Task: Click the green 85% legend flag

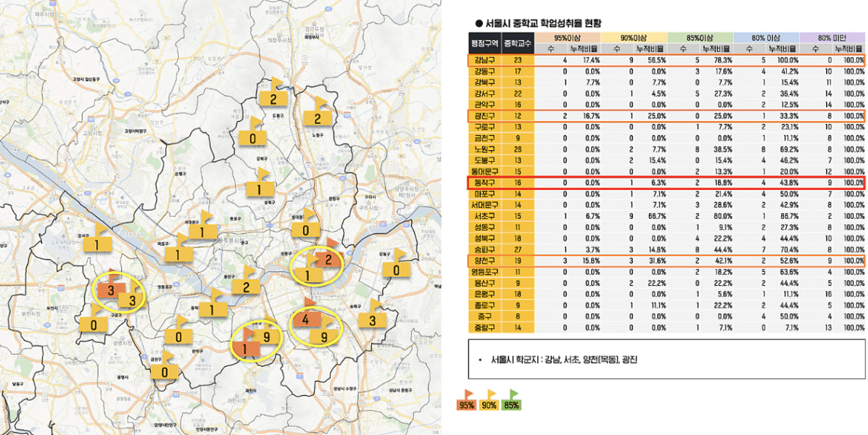Action: 511,401
